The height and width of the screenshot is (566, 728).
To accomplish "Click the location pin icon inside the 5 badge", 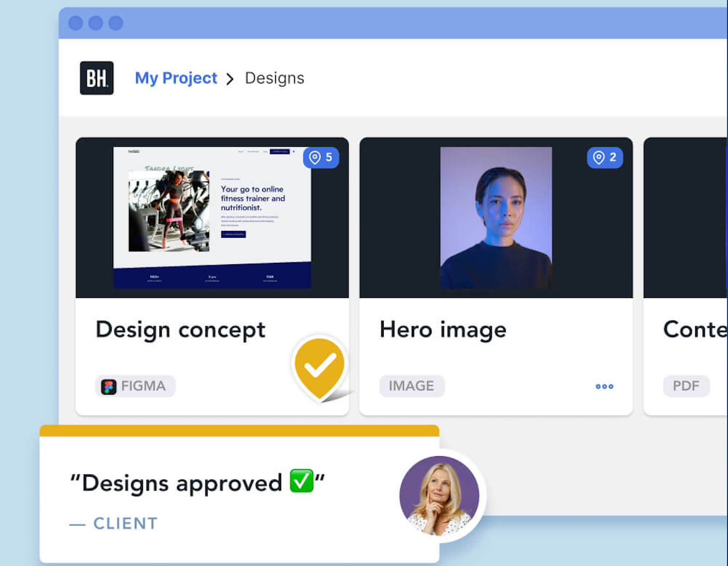I will point(314,157).
